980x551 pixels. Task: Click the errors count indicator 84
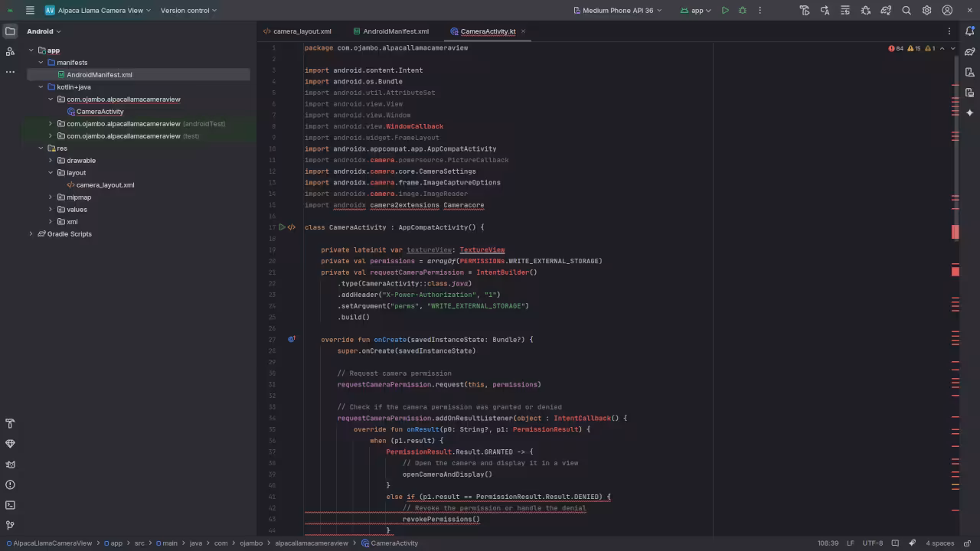coord(896,48)
